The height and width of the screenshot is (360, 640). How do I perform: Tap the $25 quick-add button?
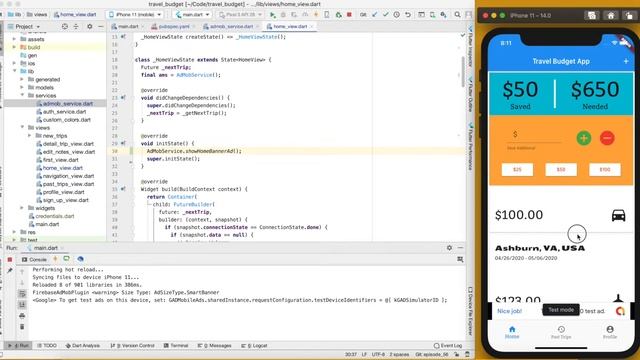517,169
